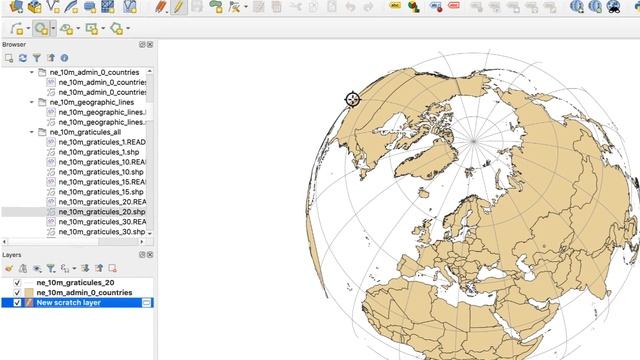Select the Add Ellipse digitizing tool
640x360 pixels.
[66, 29]
